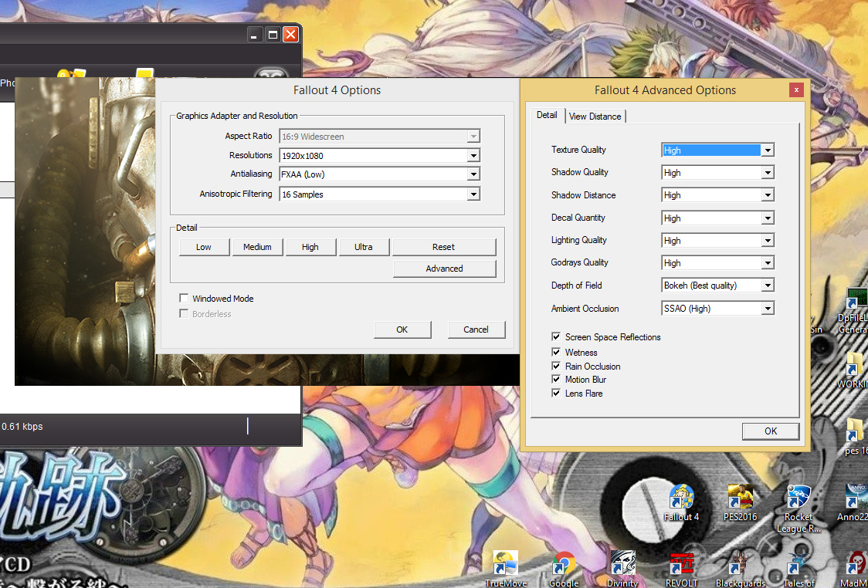Open the Tales of desktop shortcut
Viewport: 868px width, 588px height.
point(798,569)
